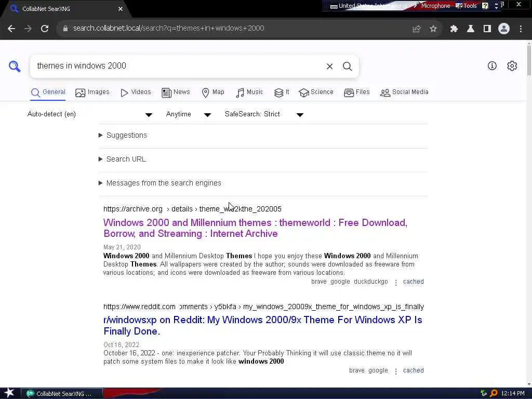Click the 'Oct 16, 2022' result date
This screenshot has height=399, width=532.
point(121,345)
